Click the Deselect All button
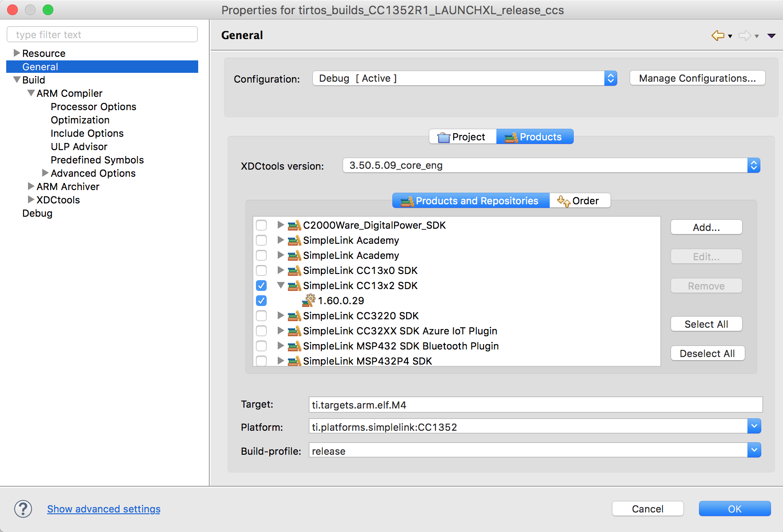The height and width of the screenshot is (532, 783). coord(707,353)
